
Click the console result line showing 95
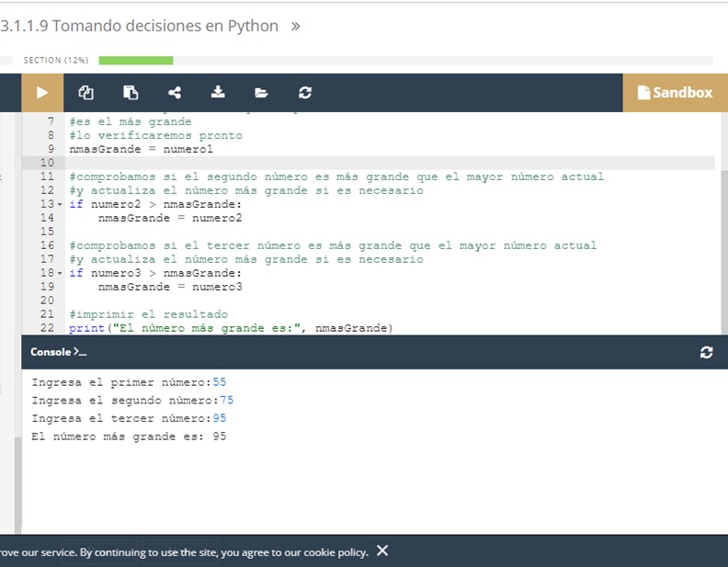point(129,437)
